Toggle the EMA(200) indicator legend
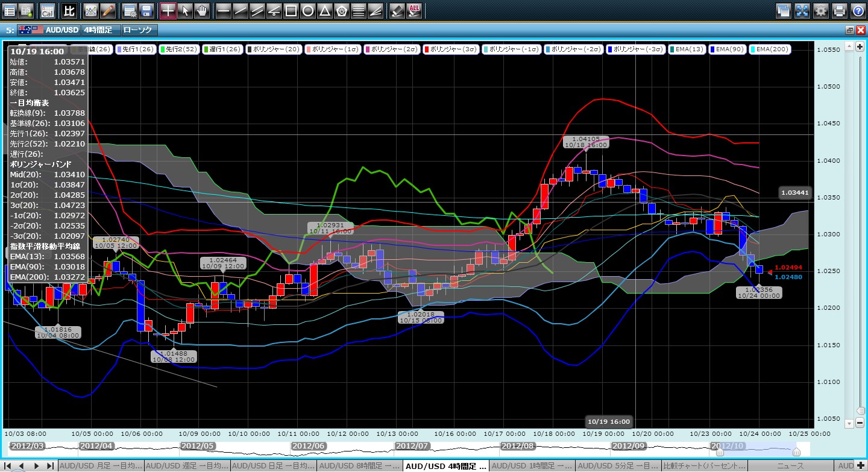 coord(770,49)
